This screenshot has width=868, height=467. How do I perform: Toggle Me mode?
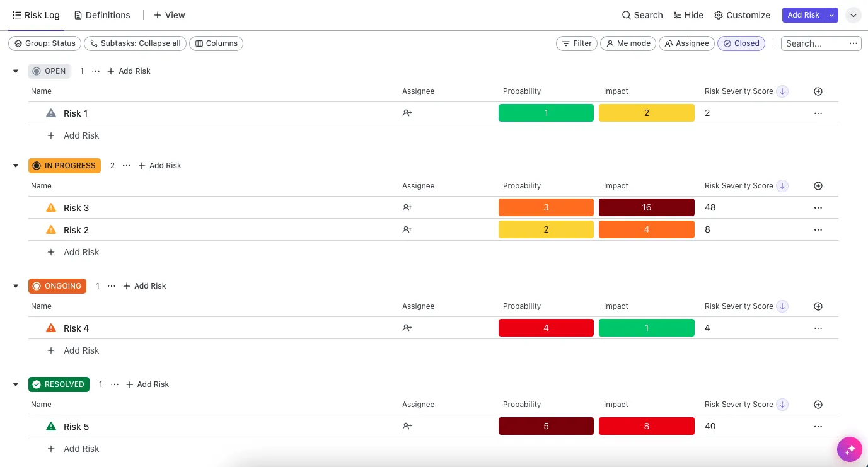tap(628, 43)
